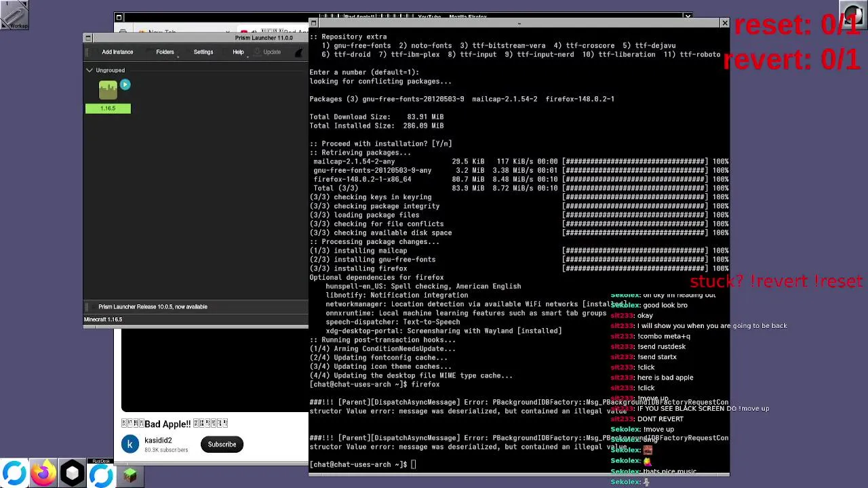Open the terminal window menu button

313,24
